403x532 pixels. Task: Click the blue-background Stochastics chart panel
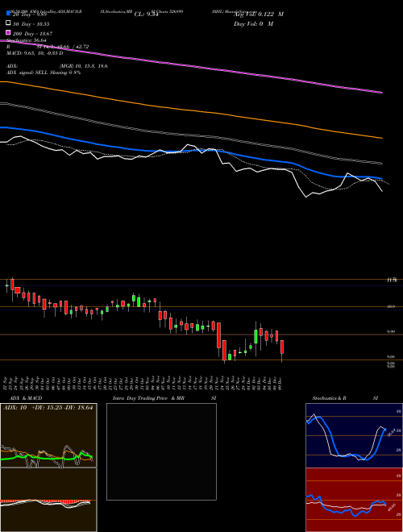(354, 435)
